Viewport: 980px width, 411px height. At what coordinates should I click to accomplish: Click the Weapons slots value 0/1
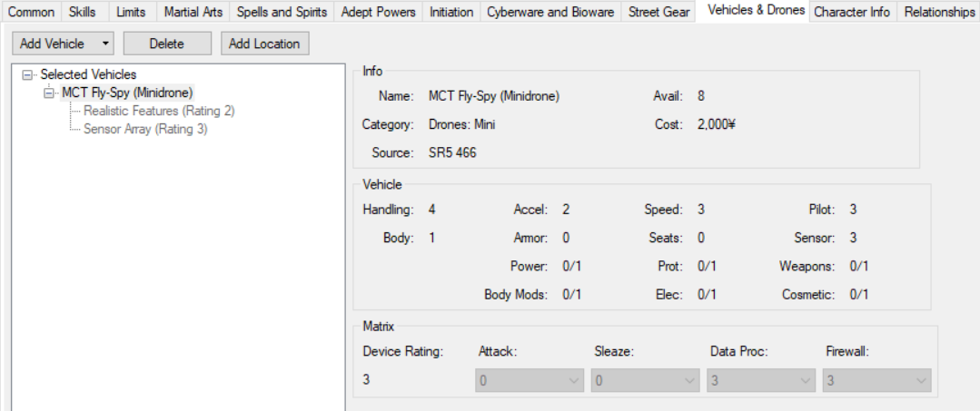click(x=859, y=267)
